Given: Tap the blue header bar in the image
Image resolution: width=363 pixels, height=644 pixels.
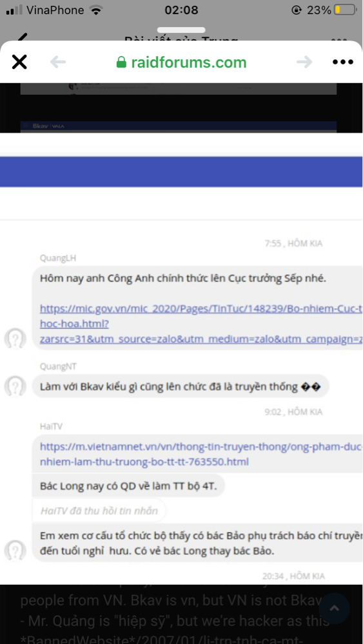Looking at the screenshot, I should [181, 172].
